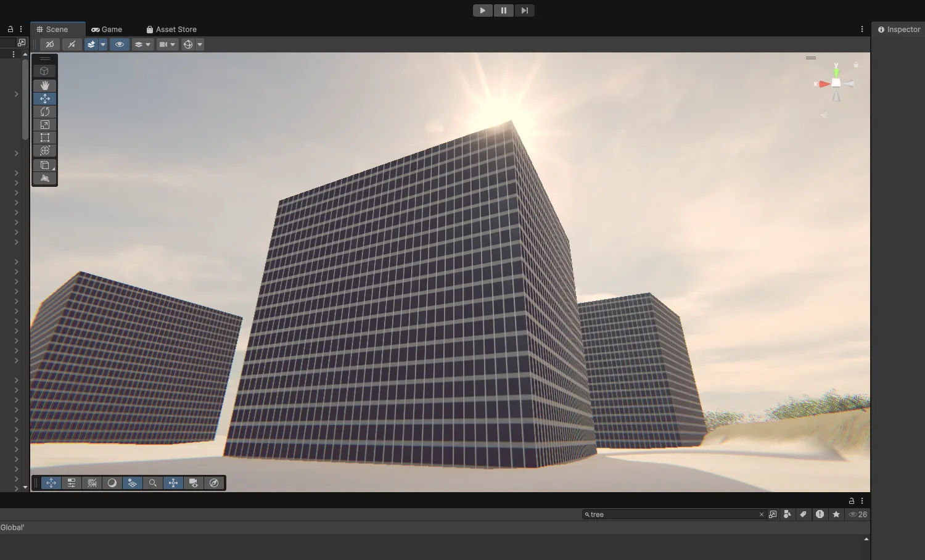Open the scene effects dropdown arrow
Image resolution: width=925 pixels, height=560 pixels.
point(103,44)
